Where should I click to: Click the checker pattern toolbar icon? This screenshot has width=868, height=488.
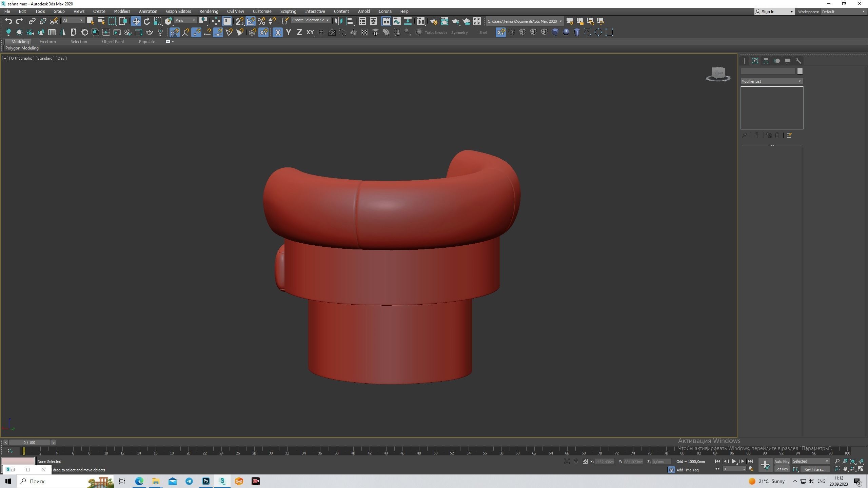(364, 33)
